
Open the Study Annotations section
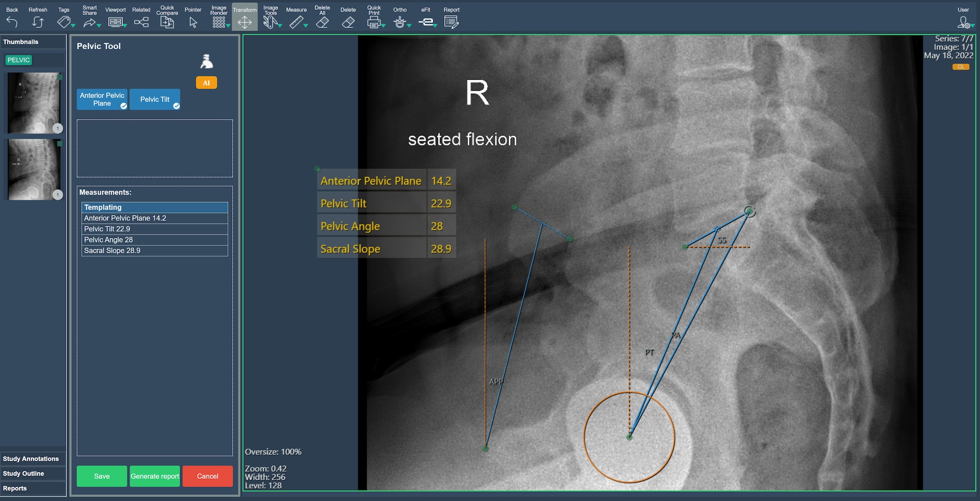31,459
